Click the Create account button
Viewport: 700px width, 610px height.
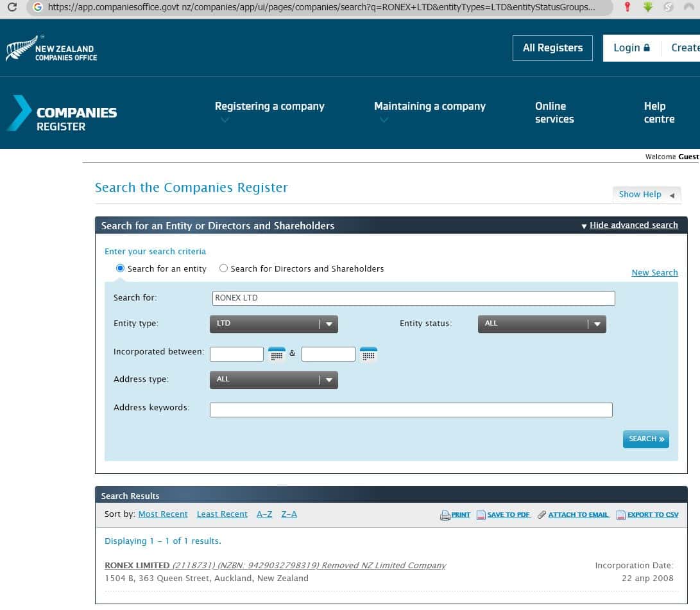[x=682, y=48]
